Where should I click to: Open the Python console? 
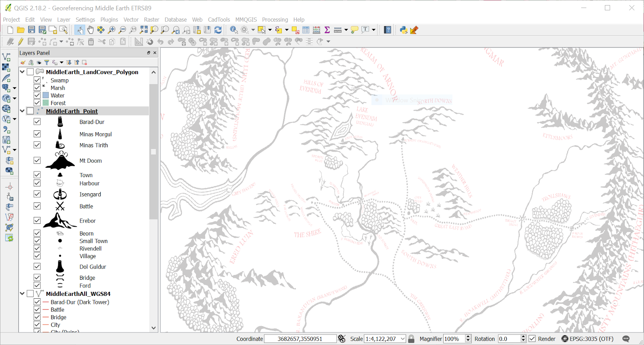click(x=403, y=30)
